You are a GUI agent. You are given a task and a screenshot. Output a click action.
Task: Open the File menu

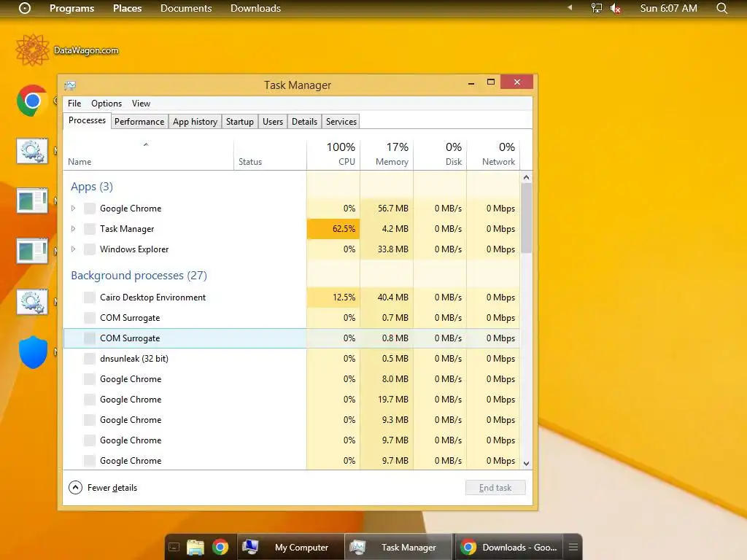74,104
